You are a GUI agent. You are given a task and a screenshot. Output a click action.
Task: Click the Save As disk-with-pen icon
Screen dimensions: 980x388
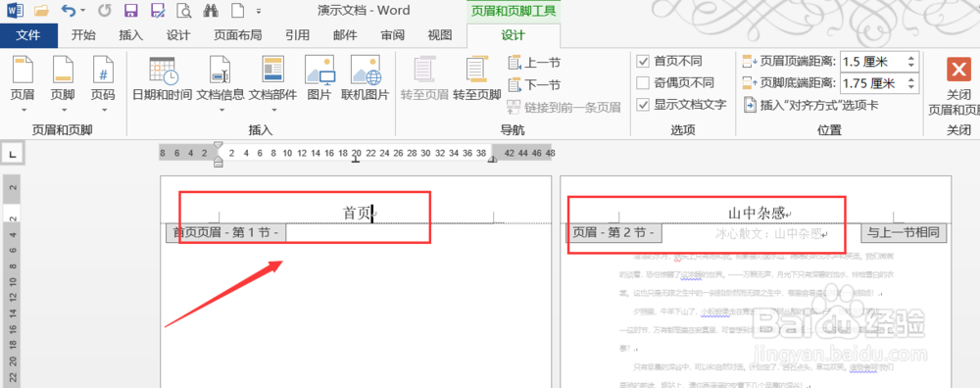coord(158,10)
